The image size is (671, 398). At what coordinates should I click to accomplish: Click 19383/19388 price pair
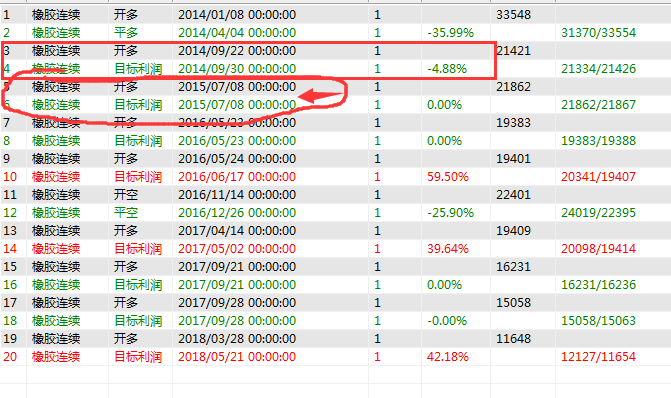[598, 141]
